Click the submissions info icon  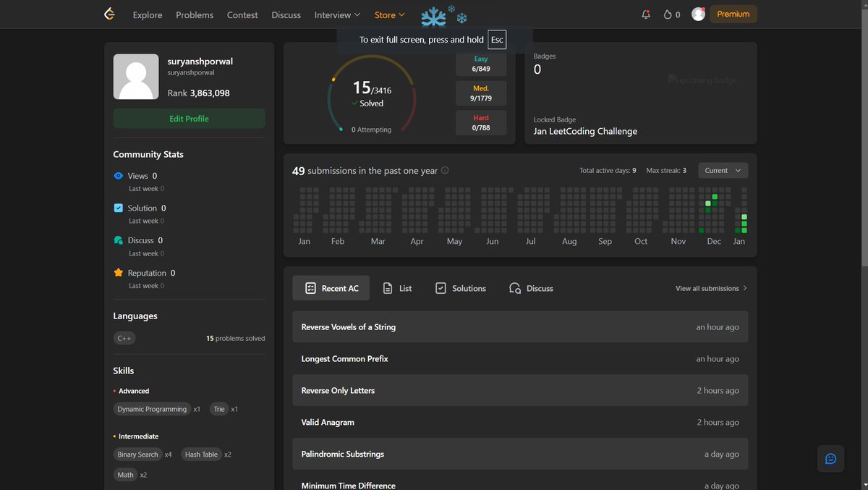[x=445, y=171]
